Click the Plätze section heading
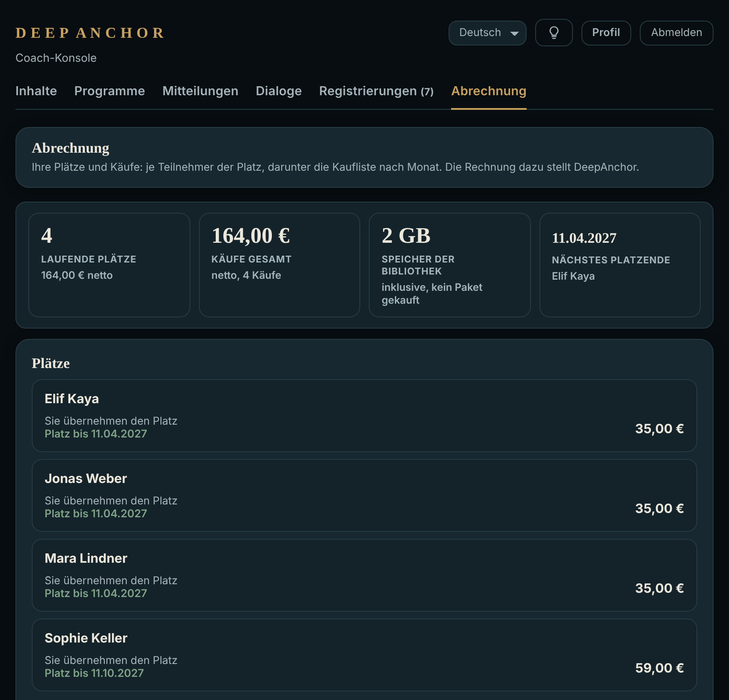729x700 pixels. 51,364
